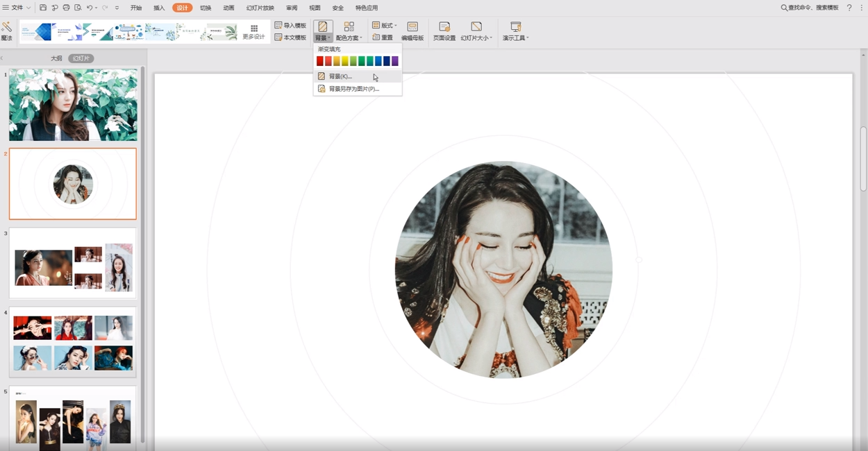
Task: Open the 配色方案 dropdown
Action: point(349,31)
